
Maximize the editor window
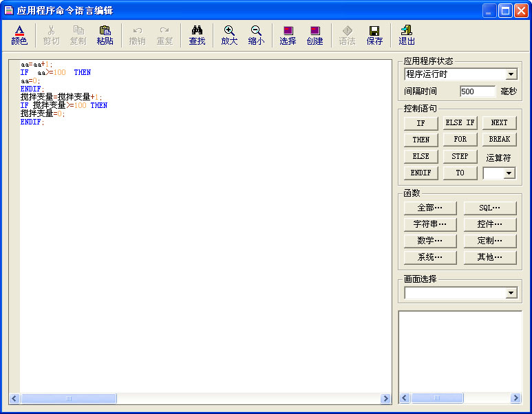point(505,11)
